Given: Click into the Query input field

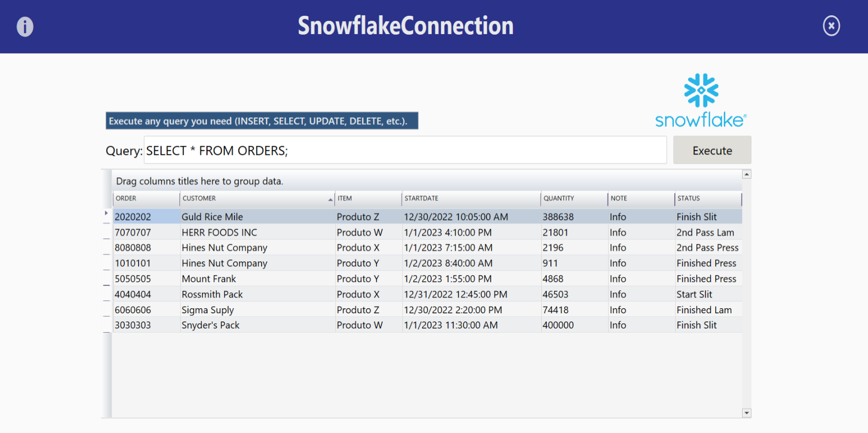Looking at the screenshot, I should pyautogui.click(x=405, y=150).
